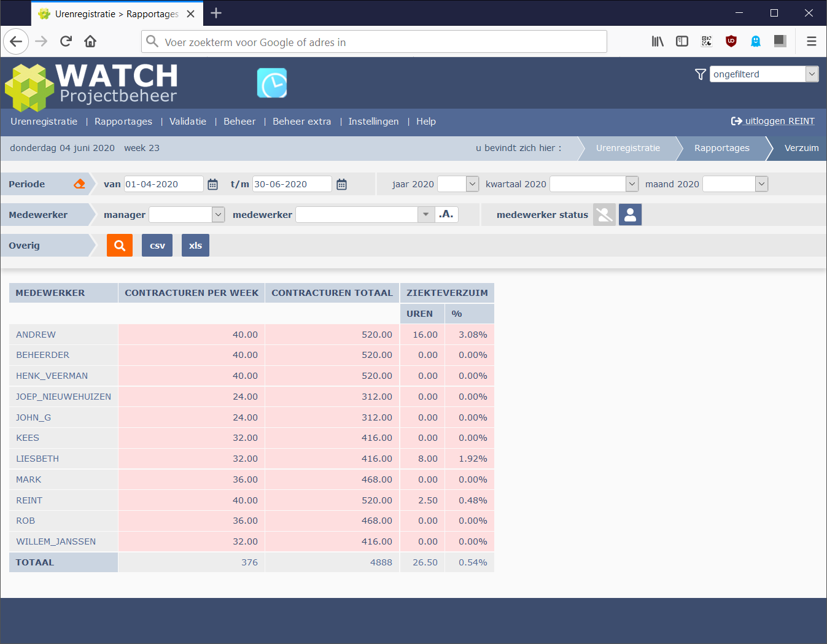Open the uBlock Origin extension
This screenshot has height=644, width=827.
pyautogui.click(x=731, y=41)
